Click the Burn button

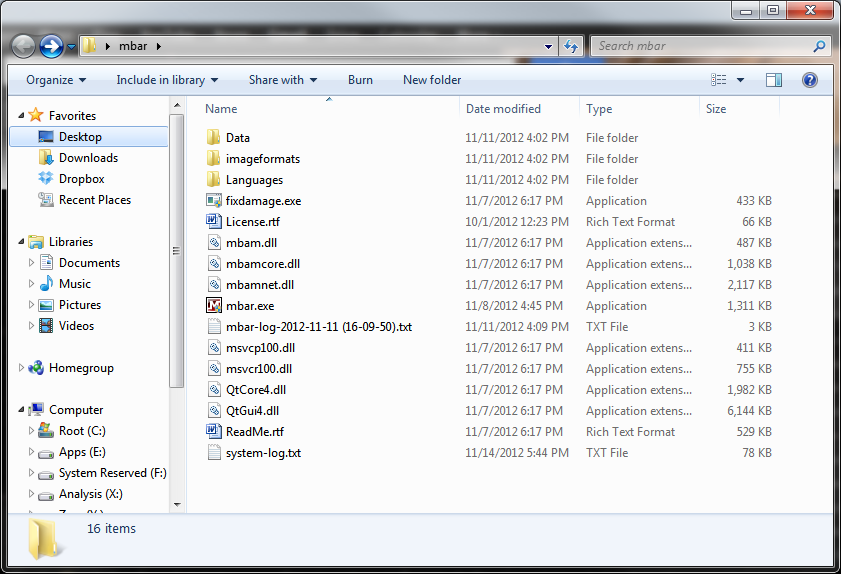tap(360, 80)
